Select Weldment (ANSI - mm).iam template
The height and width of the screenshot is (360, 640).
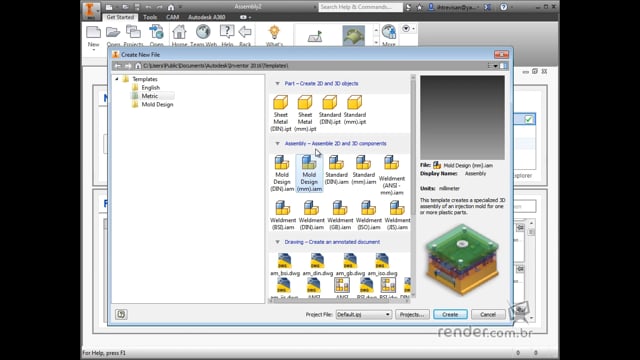(391, 175)
